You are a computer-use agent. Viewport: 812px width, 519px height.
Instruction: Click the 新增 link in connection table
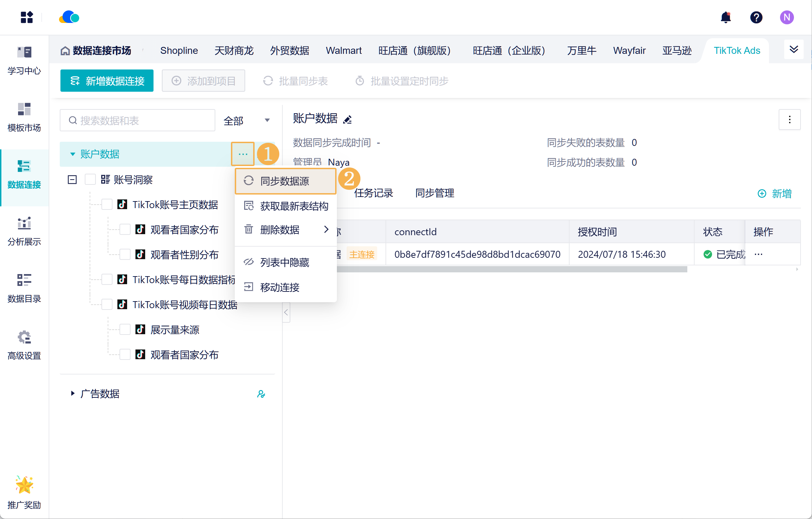[x=774, y=193]
